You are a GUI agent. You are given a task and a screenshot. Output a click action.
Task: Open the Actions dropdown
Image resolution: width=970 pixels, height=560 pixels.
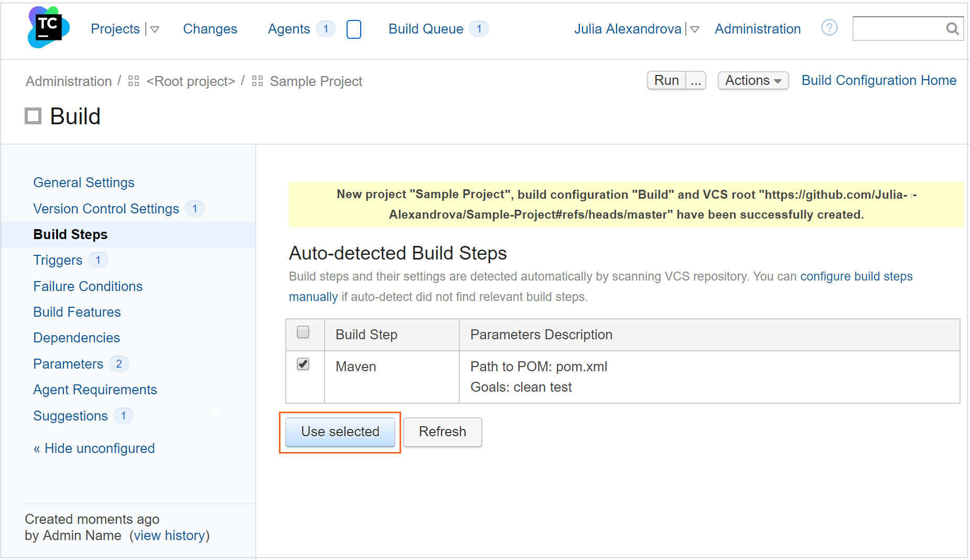click(x=753, y=80)
